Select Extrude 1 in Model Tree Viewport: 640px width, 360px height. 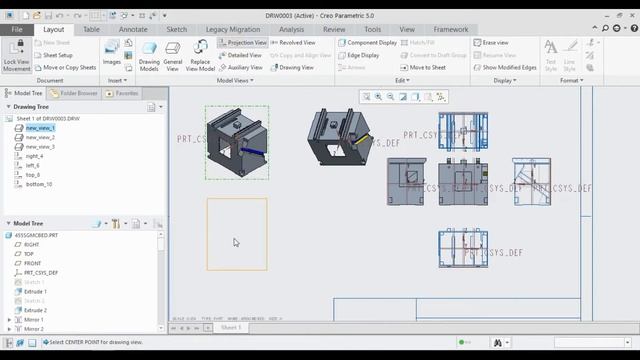pos(35,291)
